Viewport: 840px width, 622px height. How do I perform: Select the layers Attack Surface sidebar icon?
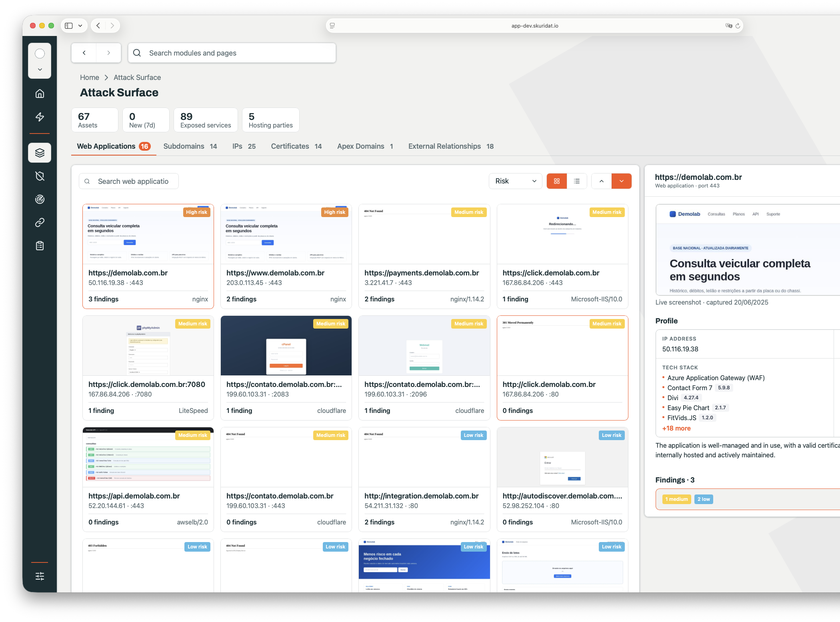point(40,153)
